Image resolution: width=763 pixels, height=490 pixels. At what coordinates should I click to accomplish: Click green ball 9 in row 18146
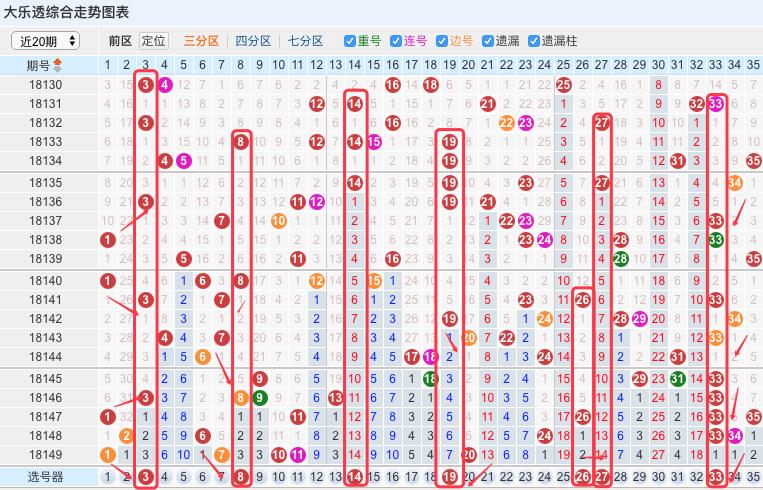pyautogui.click(x=259, y=398)
